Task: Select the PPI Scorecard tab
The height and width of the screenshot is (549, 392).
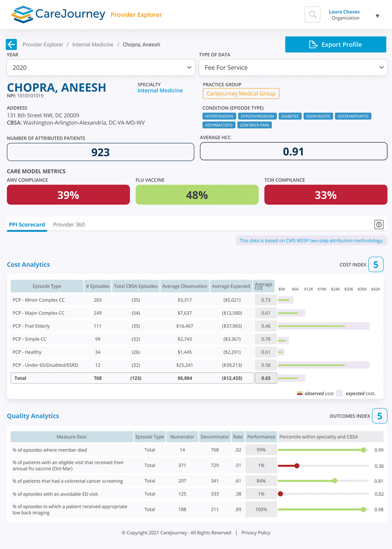Action: (27, 225)
